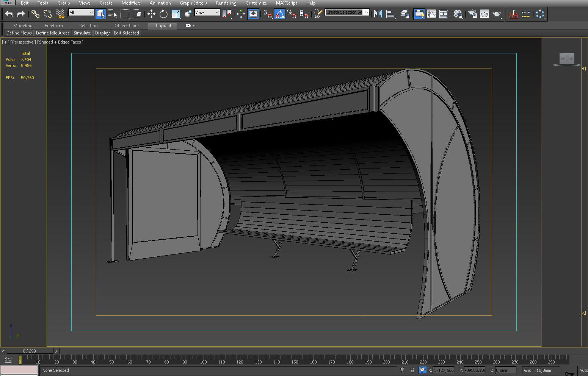Click the Define Flows button
Screen dimensions: 588x376
coord(19,33)
